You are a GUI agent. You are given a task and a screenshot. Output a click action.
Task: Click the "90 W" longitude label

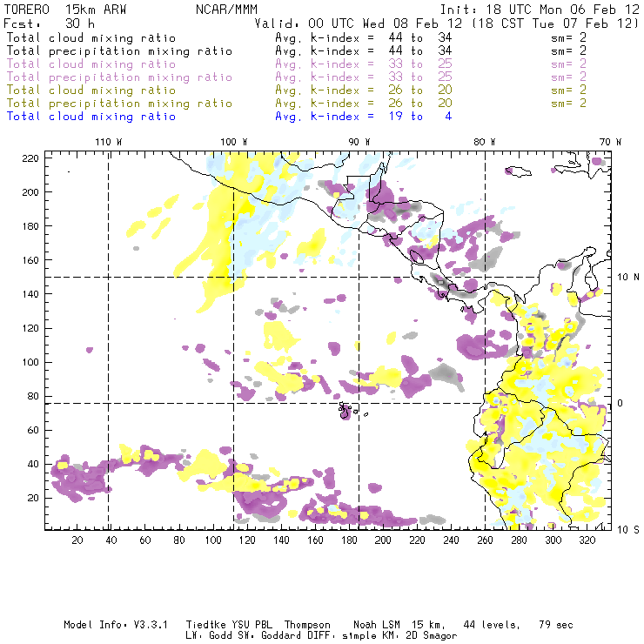click(x=359, y=142)
